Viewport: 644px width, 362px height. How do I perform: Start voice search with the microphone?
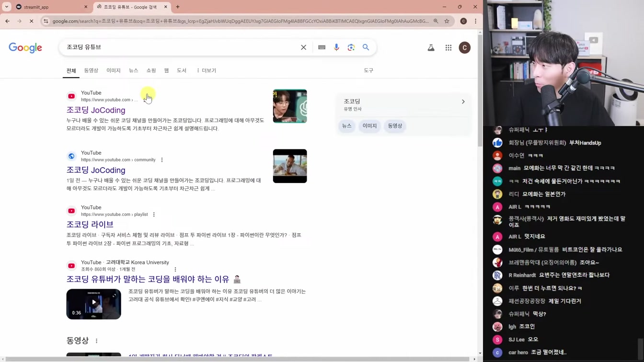[x=336, y=47]
